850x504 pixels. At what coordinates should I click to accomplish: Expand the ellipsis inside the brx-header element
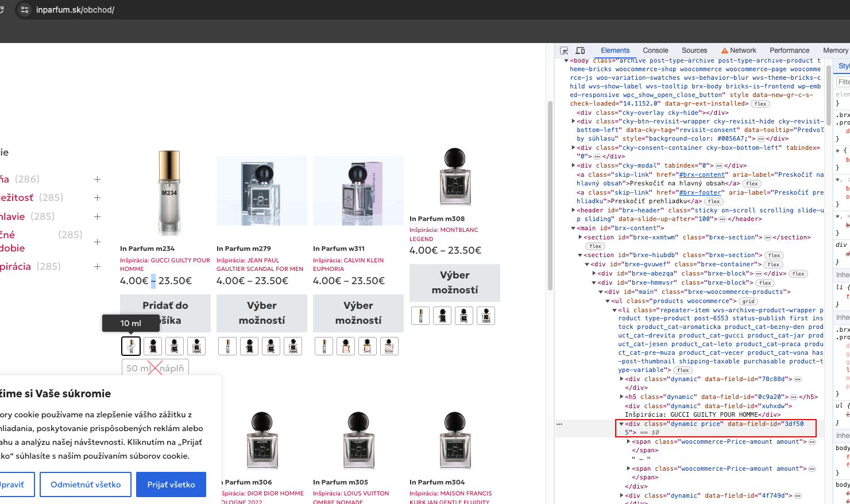[x=721, y=219]
